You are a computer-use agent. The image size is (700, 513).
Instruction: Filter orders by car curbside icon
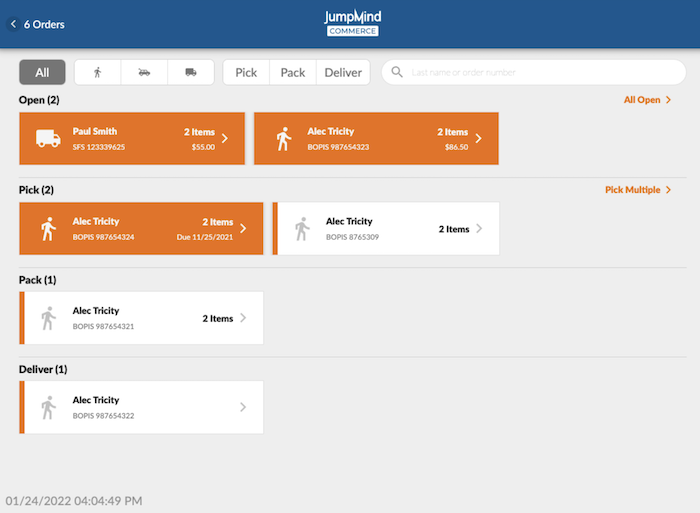pyautogui.click(x=144, y=72)
